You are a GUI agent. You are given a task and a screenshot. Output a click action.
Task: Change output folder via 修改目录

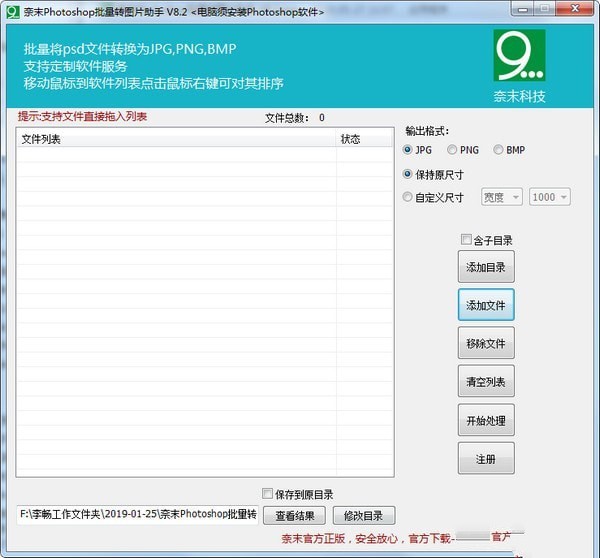point(364,516)
